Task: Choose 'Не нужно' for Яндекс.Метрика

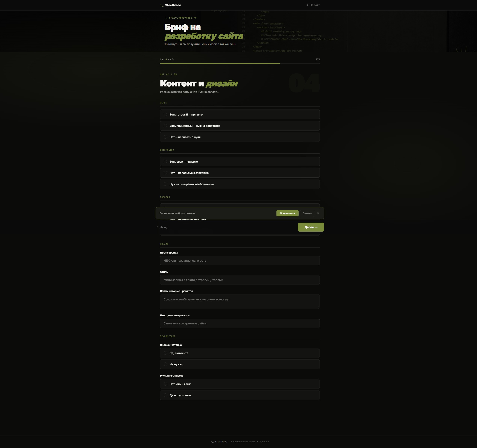Action: [x=240, y=364]
